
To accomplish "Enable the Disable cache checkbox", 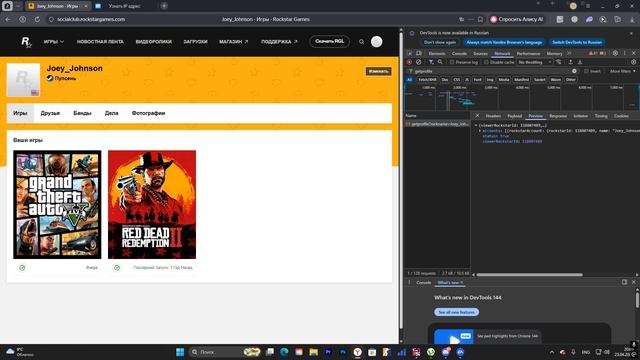I will 486,62.
